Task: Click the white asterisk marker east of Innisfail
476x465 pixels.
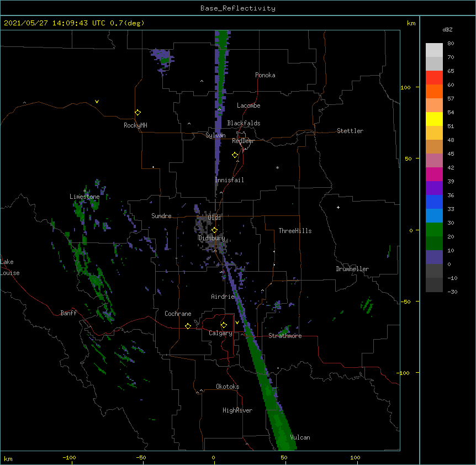Action: (277, 167)
